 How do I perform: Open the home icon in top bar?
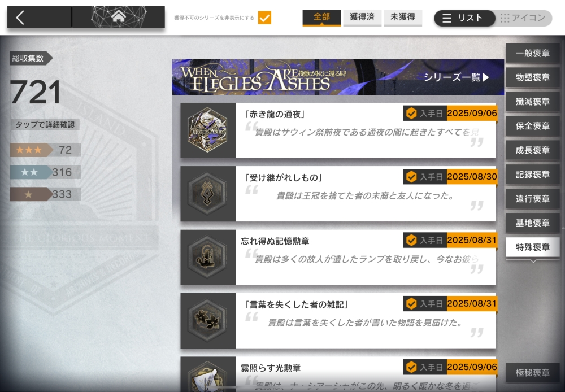[119, 16]
